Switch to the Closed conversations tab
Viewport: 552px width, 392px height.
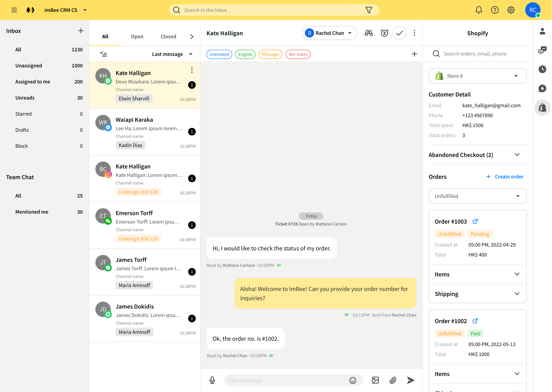pos(168,36)
